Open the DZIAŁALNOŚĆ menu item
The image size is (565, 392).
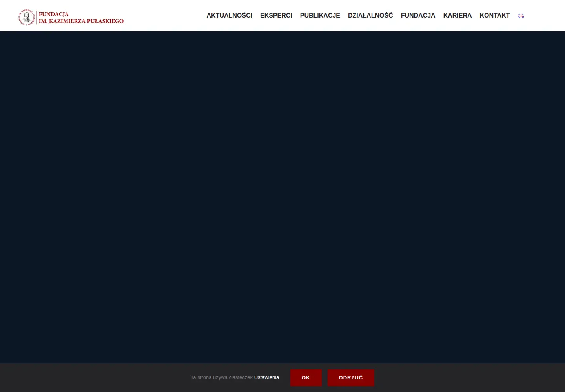[370, 15]
